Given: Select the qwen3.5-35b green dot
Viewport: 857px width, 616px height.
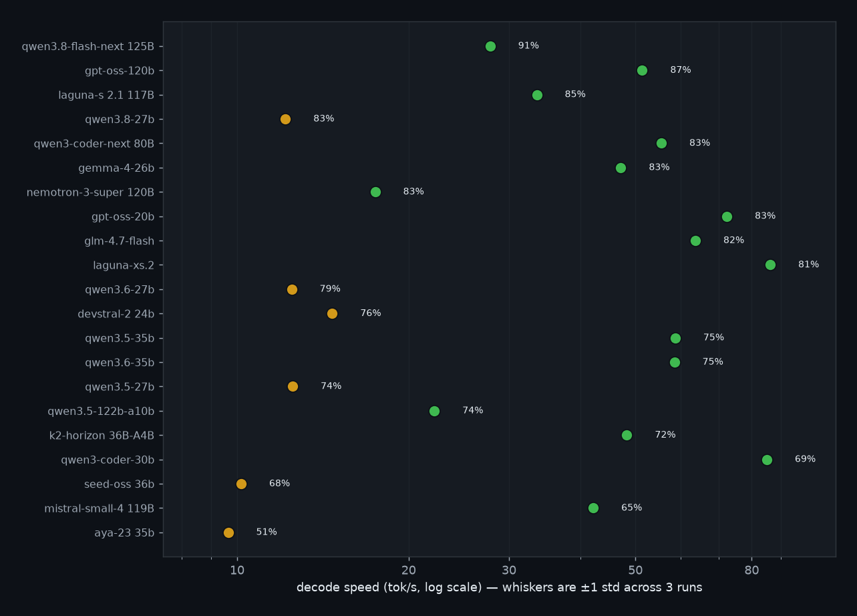Looking at the screenshot, I should (x=675, y=338).
